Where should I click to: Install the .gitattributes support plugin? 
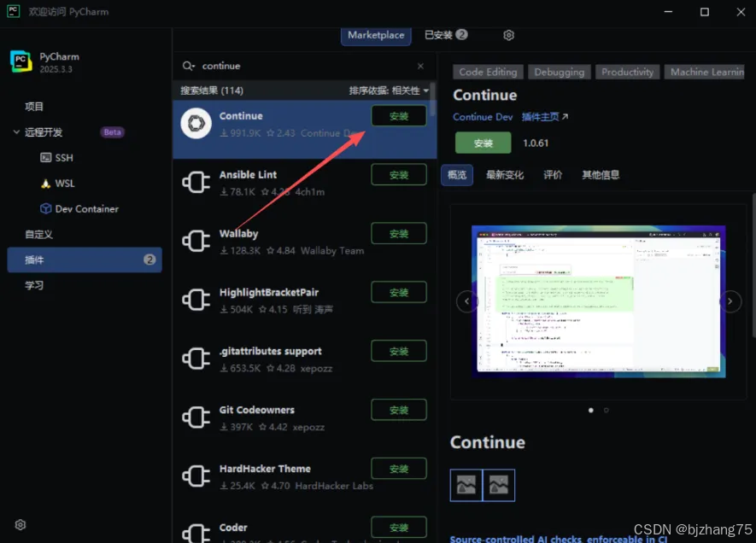pos(399,351)
